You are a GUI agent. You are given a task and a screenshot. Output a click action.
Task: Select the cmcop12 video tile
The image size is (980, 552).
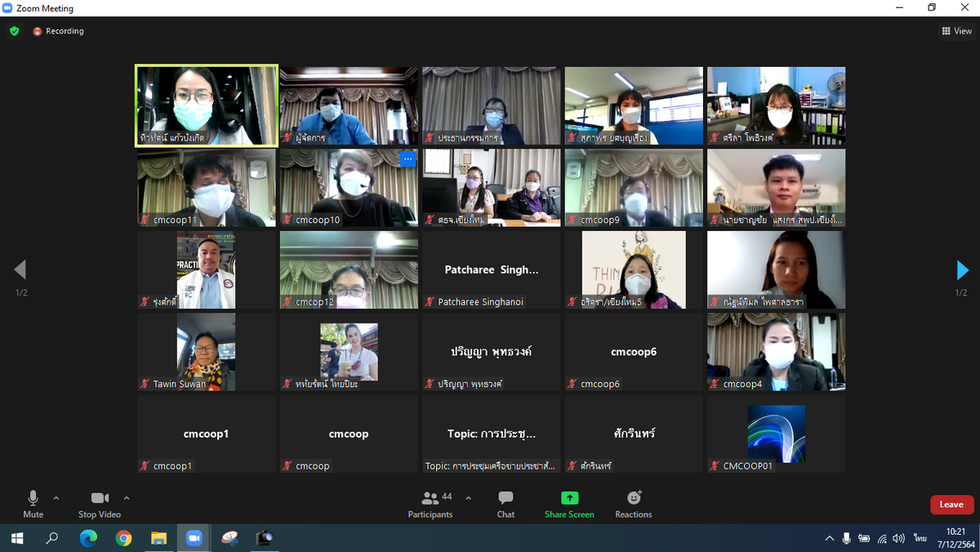(349, 269)
